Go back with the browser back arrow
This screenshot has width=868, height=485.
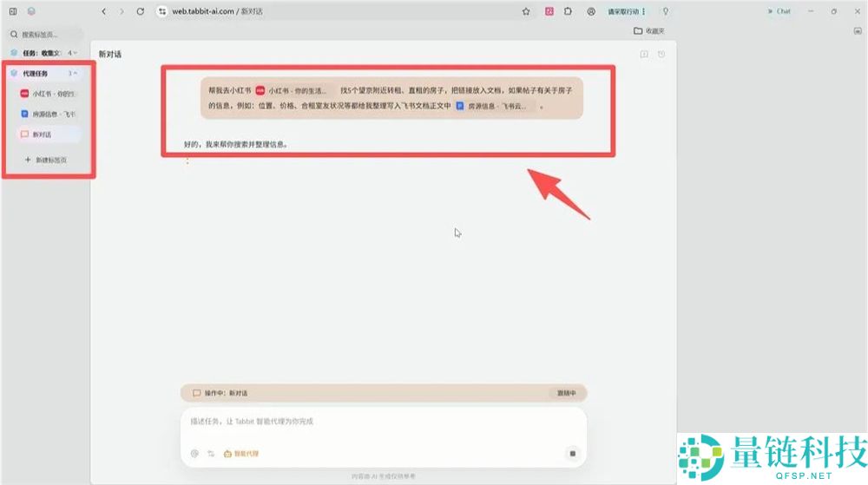pyautogui.click(x=103, y=11)
